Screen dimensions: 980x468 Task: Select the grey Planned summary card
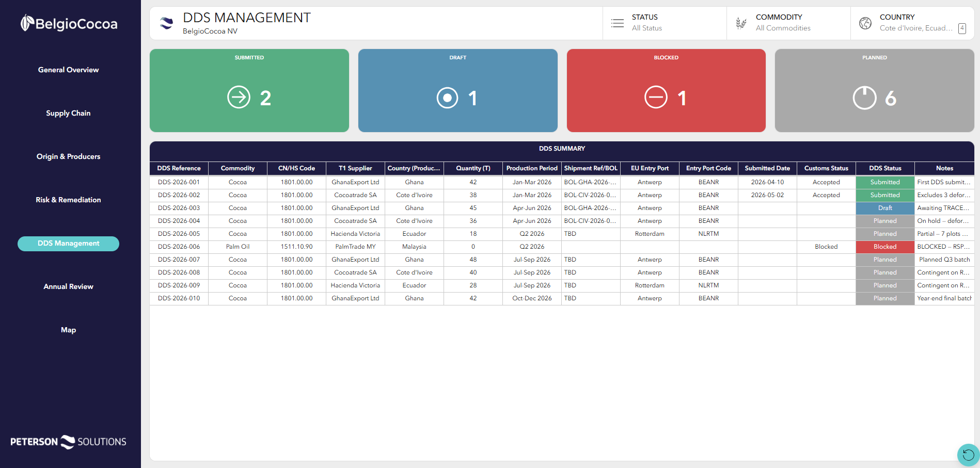coord(875,90)
